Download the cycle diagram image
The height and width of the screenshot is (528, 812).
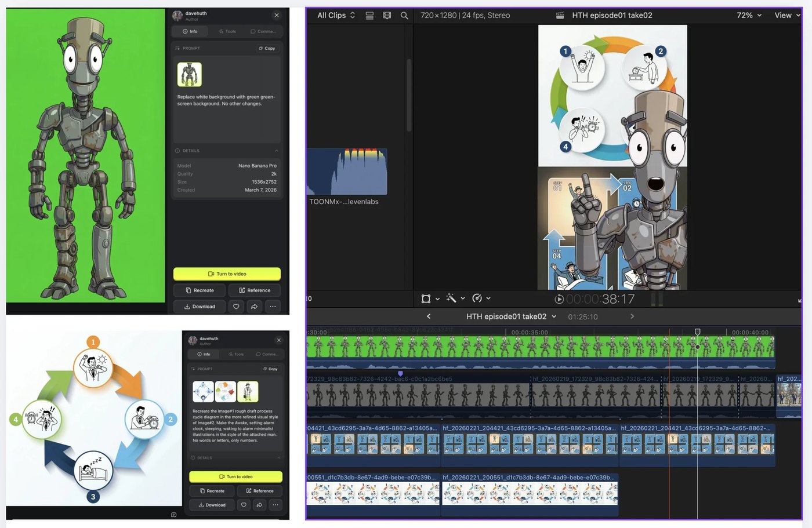pyautogui.click(x=212, y=505)
